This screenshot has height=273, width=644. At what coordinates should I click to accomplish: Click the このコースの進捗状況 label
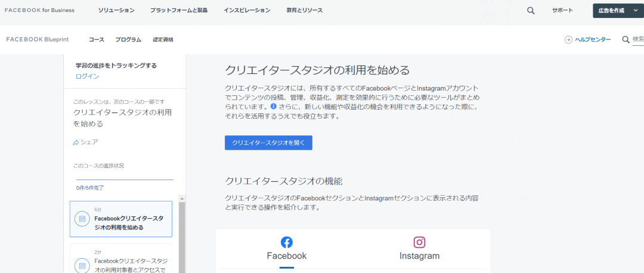tap(98, 166)
